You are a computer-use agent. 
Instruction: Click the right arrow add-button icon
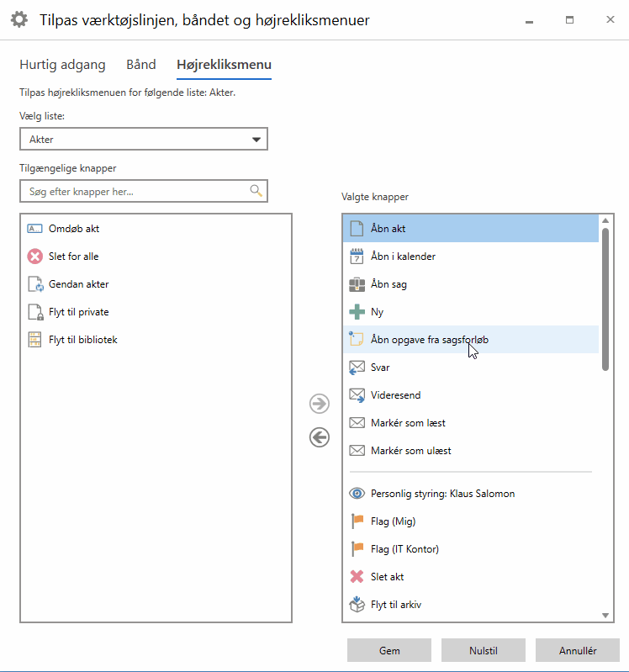(320, 404)
